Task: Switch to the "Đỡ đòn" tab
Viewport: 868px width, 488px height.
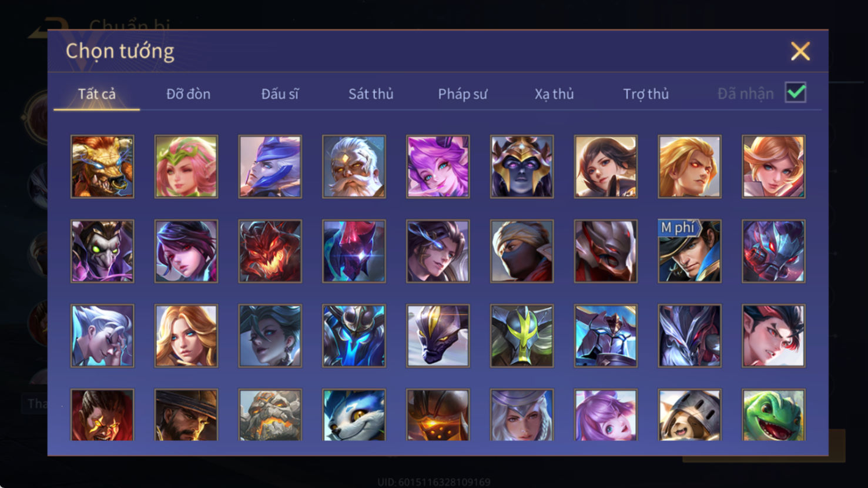Action: coord(188,94)
